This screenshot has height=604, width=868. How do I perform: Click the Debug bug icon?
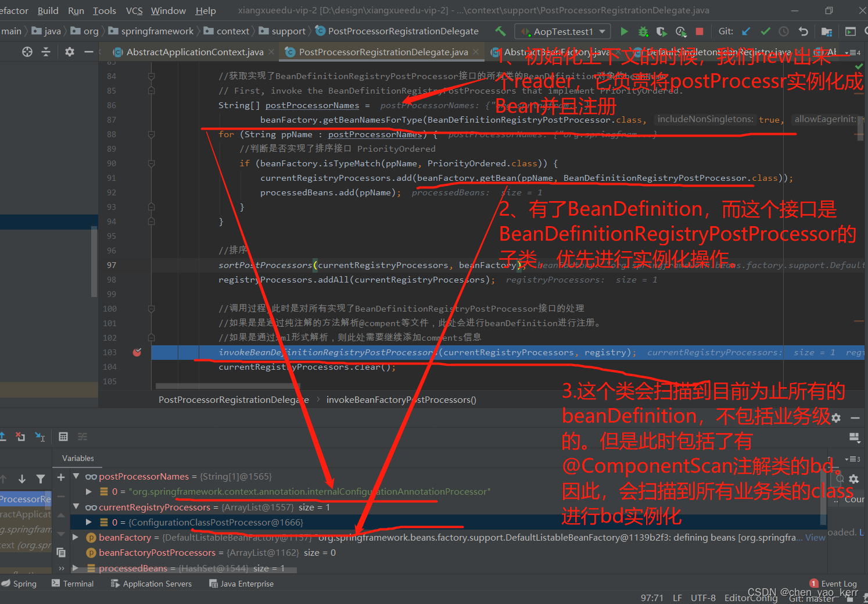(643, 31)
